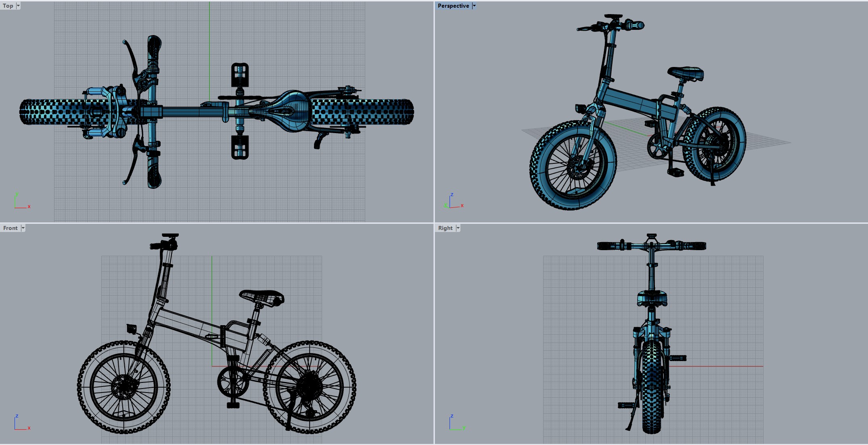Image resolution: width=868 pixels, height=445 pixels.
Task: Click the axis indicator icon in Right viewport
Action: [455, 424]
